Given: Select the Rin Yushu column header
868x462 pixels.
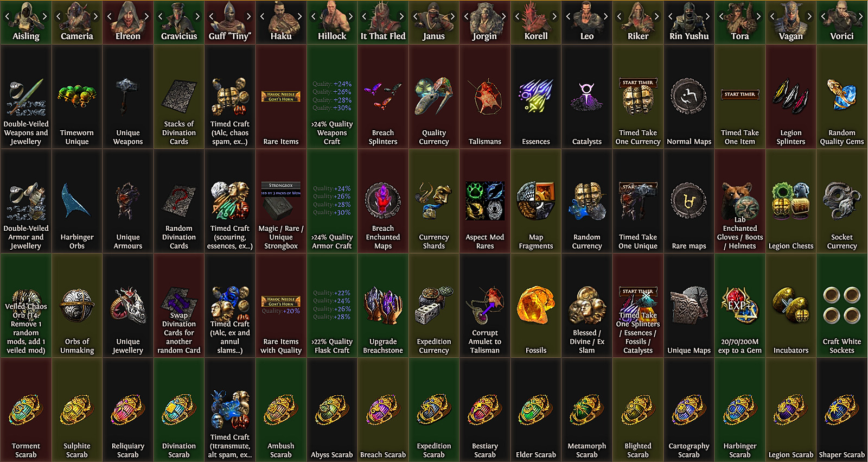Looking at the screenshot, I should (x=688, y=22).
